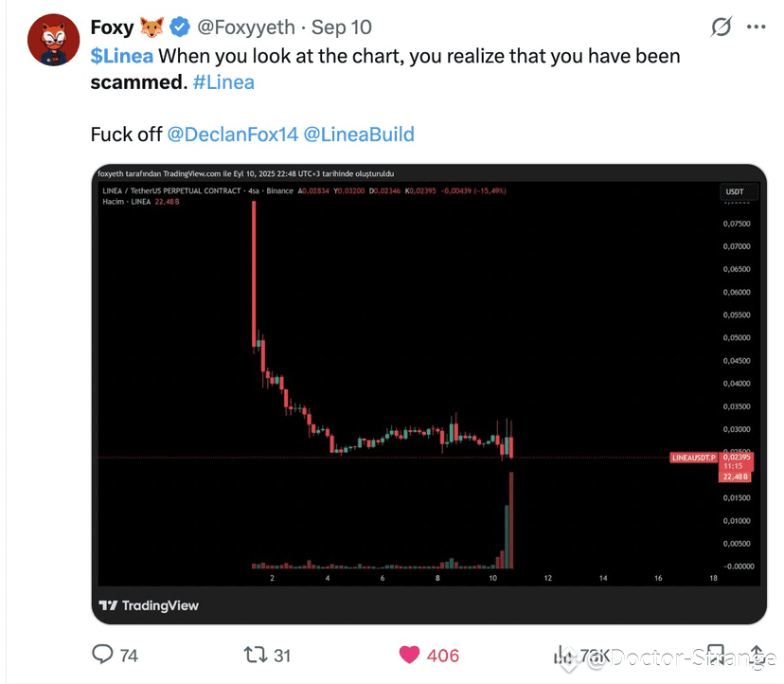Visit the @LineaBuild mention

point(359,135)
